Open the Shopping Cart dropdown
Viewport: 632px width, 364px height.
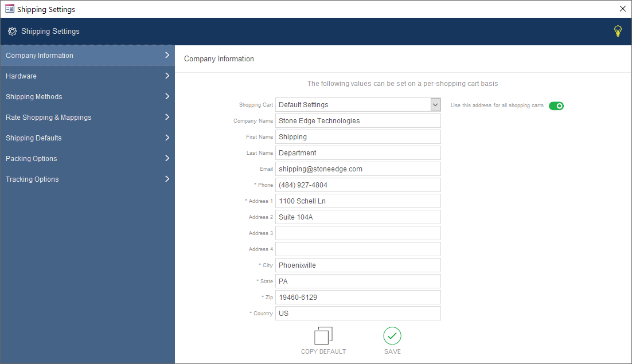click(x=435, y=104)
